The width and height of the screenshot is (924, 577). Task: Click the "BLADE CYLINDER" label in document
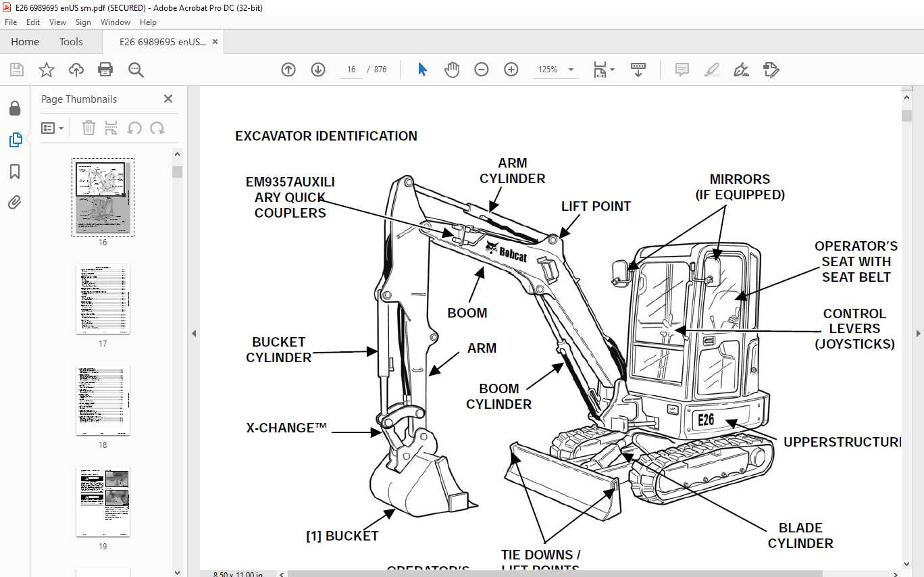[800, 536]
